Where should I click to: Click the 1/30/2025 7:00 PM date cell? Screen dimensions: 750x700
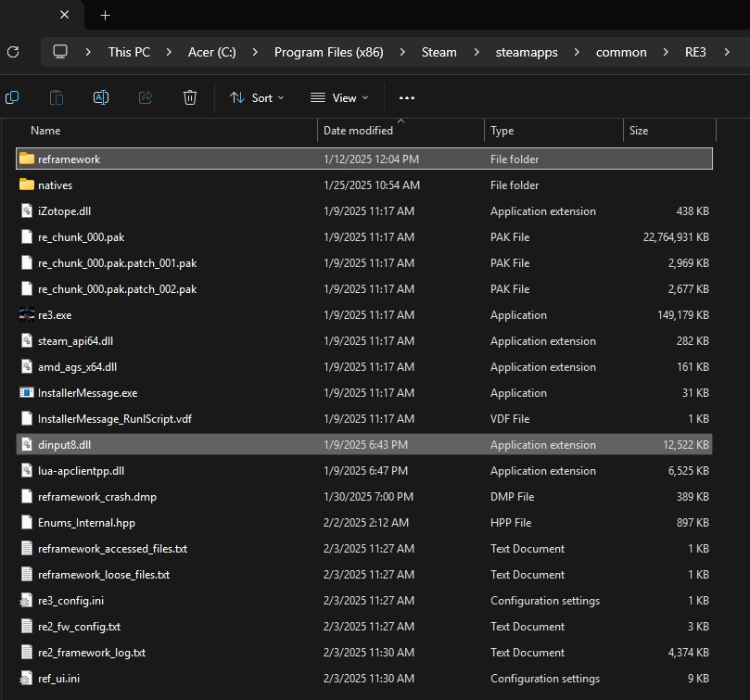point(368,497)
